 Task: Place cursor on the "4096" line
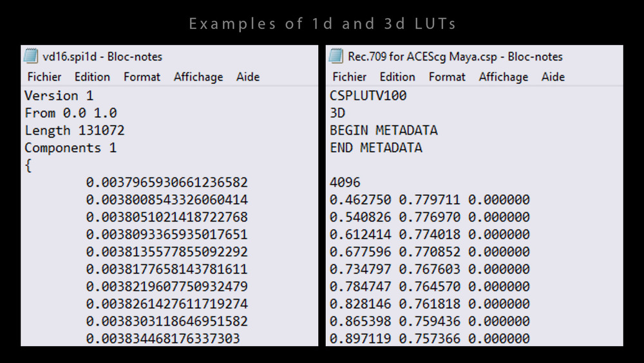[345, 182]
